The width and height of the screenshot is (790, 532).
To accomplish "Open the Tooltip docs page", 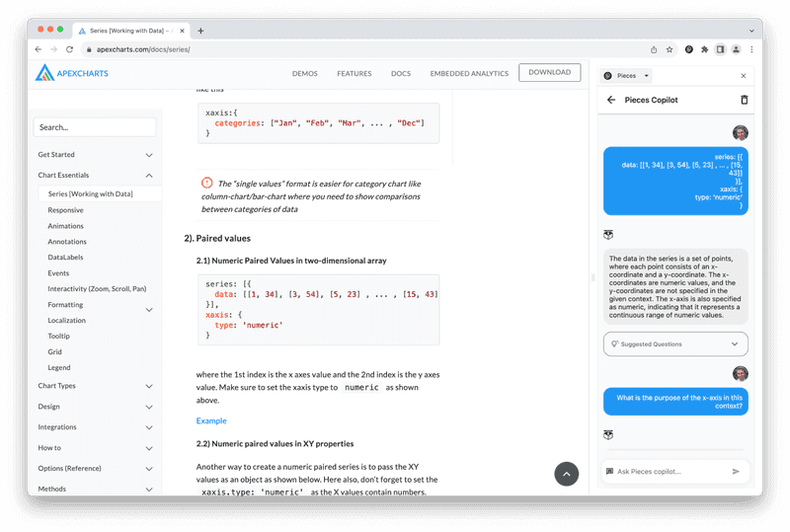I will click(x=59, y=336).
